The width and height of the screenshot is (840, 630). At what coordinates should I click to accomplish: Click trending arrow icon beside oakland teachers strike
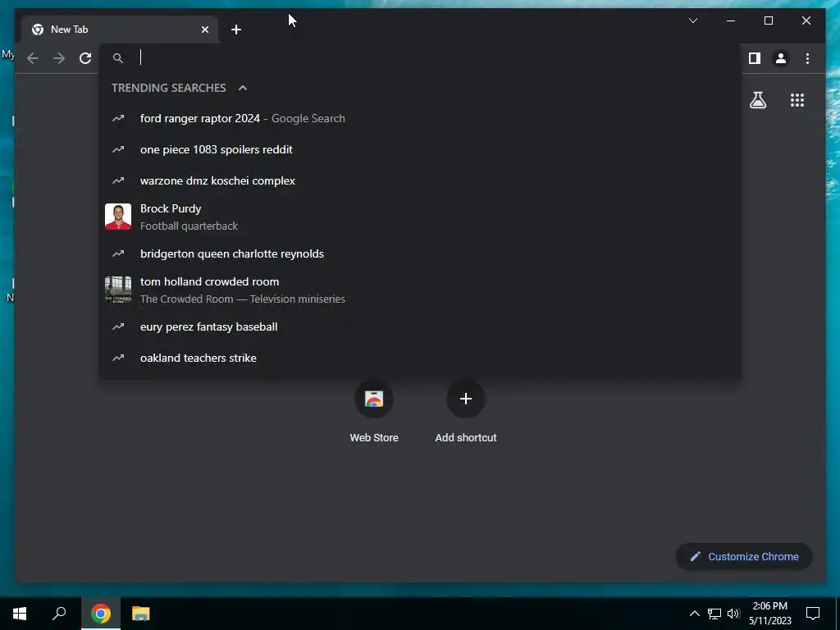(118, 358)
